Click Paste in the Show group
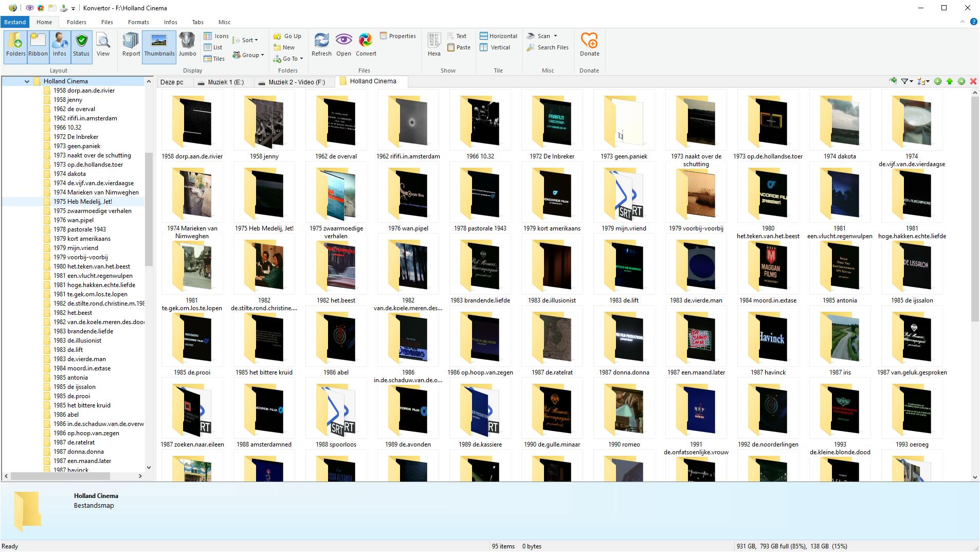Viewport: 980px width, 552px height. (459, 47)
